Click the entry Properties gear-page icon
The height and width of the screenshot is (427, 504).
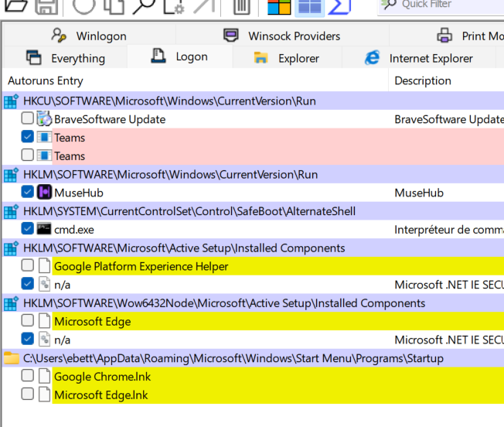click(174, 6)
